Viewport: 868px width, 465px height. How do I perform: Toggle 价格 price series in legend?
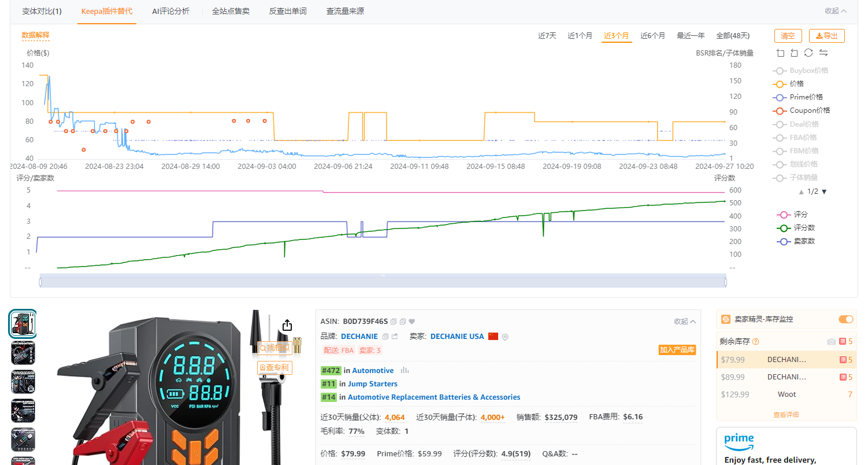coord(788,84)
